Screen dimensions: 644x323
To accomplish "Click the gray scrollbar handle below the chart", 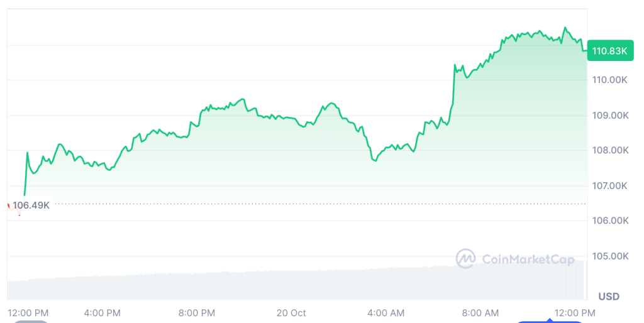I will 31,322.
